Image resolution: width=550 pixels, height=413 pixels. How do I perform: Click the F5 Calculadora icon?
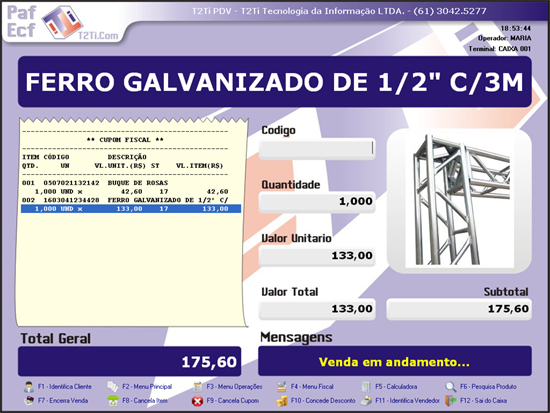click(x=366, y=387)
